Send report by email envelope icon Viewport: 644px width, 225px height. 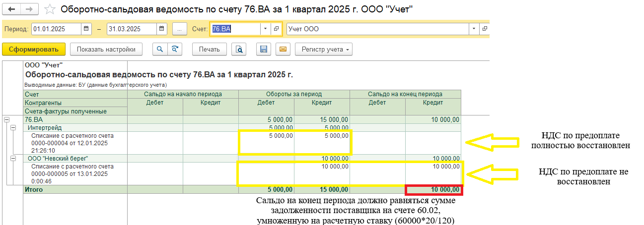(283, 49)
